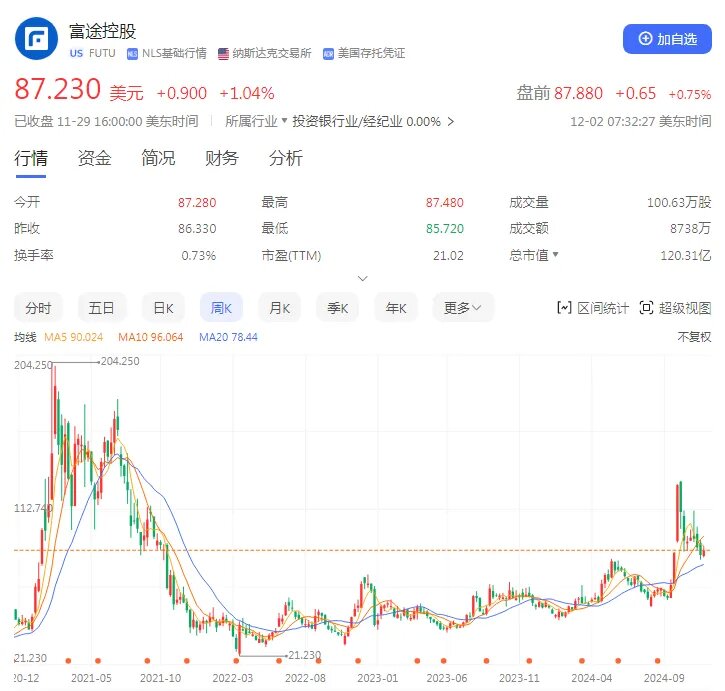725x691 pixels.
Task: Select the 周K weekly candlestick chart
Action: 221,308
